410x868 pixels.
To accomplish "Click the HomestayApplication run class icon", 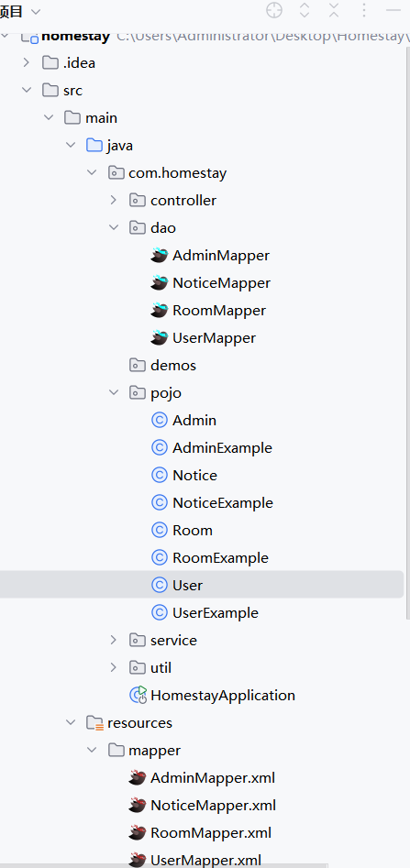I will pos(138,695).
